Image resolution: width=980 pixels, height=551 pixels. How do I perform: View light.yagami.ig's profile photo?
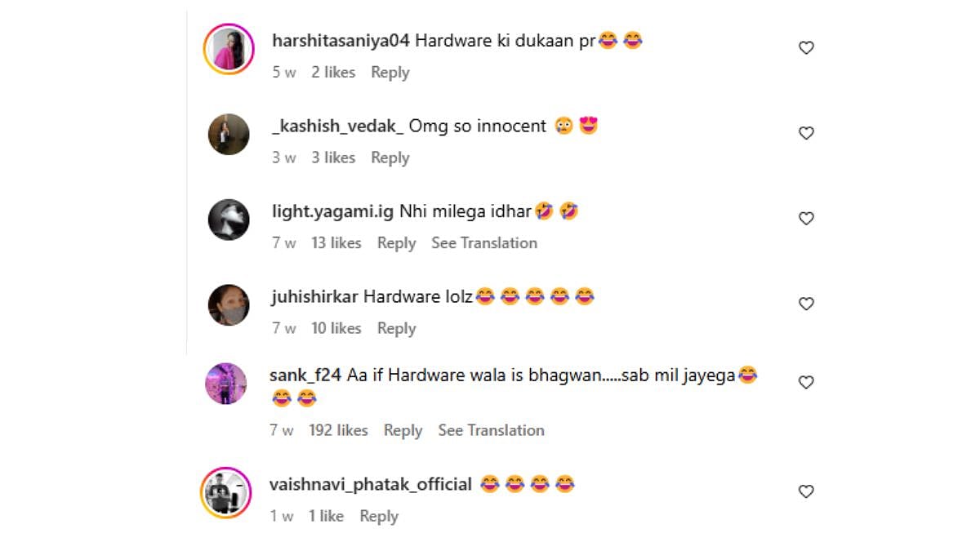tap(229, 220)
